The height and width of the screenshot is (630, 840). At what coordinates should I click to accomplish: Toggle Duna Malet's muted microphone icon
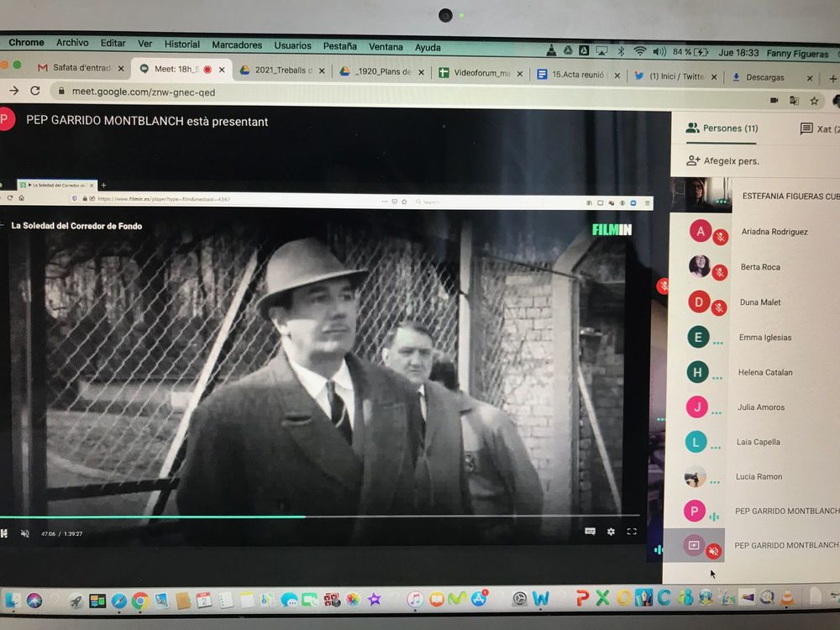(x=719, y=308)
